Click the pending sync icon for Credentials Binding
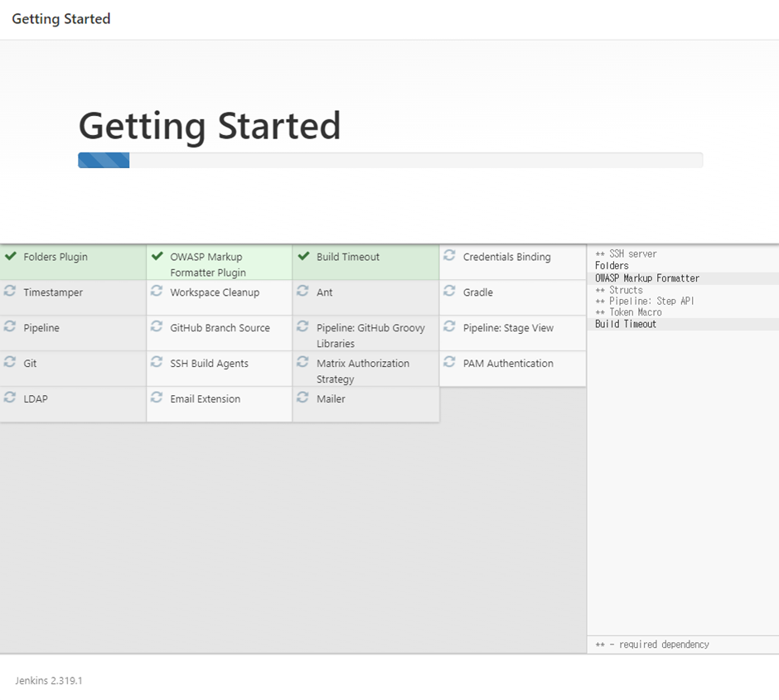Screen dimensions: 779x700 (450, 255)
